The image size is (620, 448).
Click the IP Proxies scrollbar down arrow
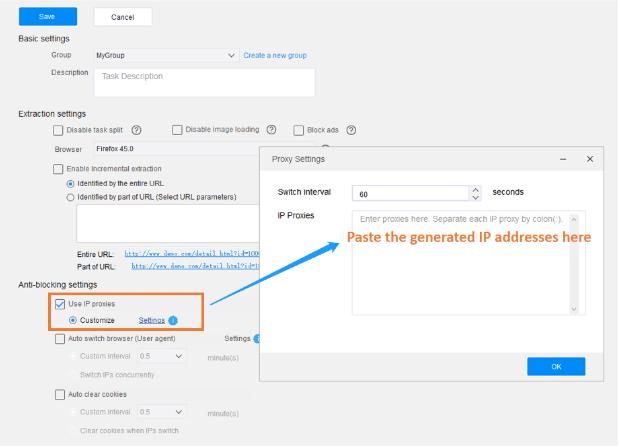tap(574, 309)
